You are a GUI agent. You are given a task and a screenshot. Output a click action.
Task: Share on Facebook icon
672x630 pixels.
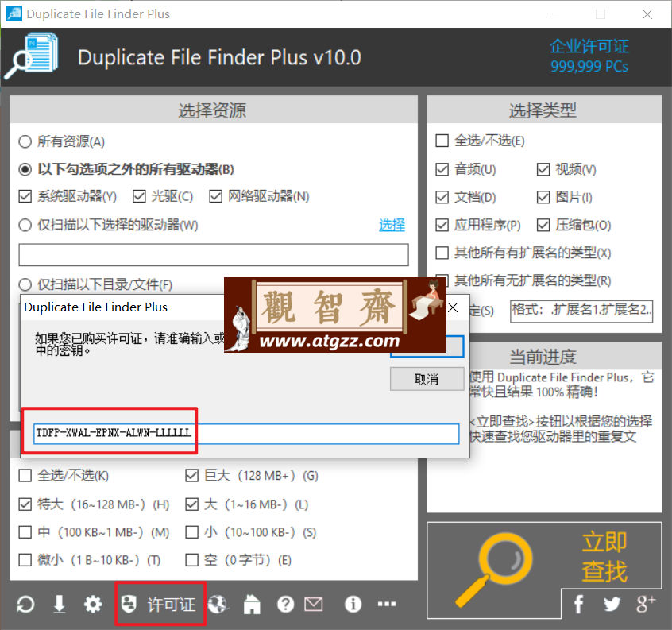pyautogui.click(x=578, y=604)
